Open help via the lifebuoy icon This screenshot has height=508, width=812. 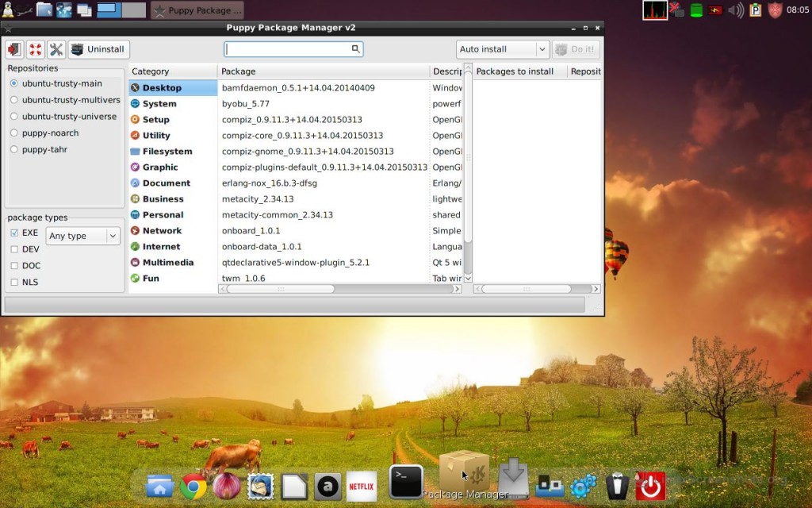(36, 49)
